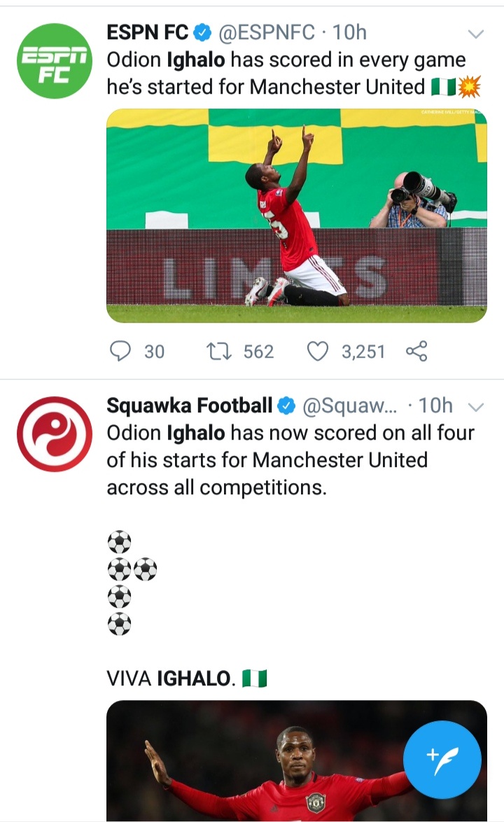Open the @ESPNFC handle
The image size is (504, 822).
click(x=267, y=32)
